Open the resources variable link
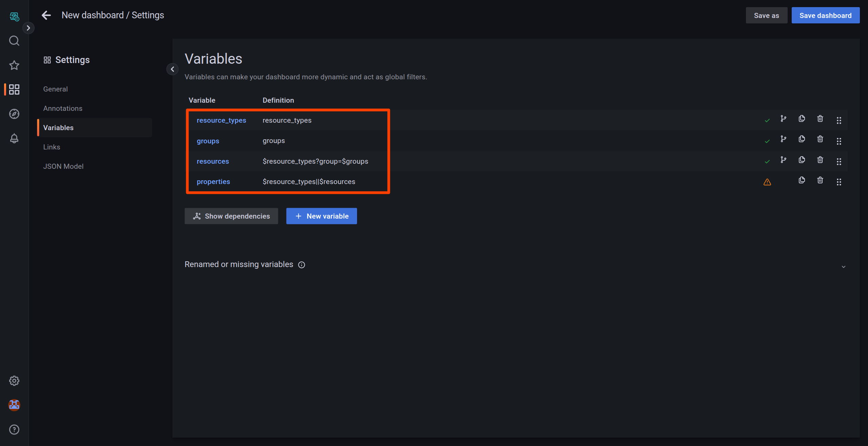 (x=213, y=161)
